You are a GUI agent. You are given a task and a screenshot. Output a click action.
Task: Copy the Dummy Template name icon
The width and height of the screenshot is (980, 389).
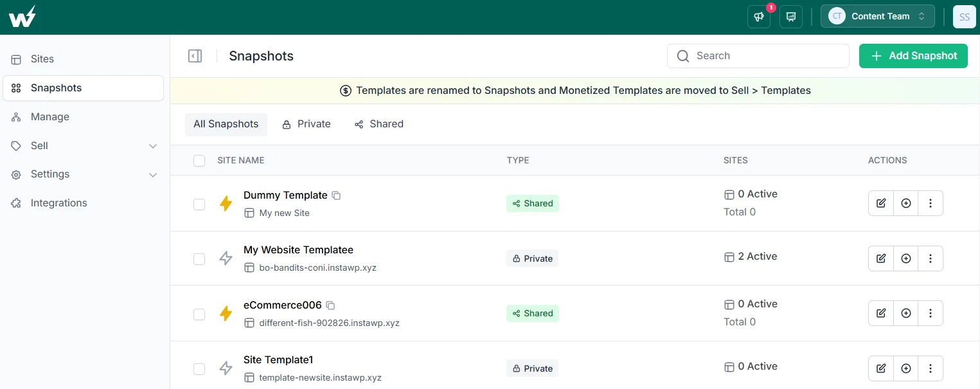click(336, 195)
